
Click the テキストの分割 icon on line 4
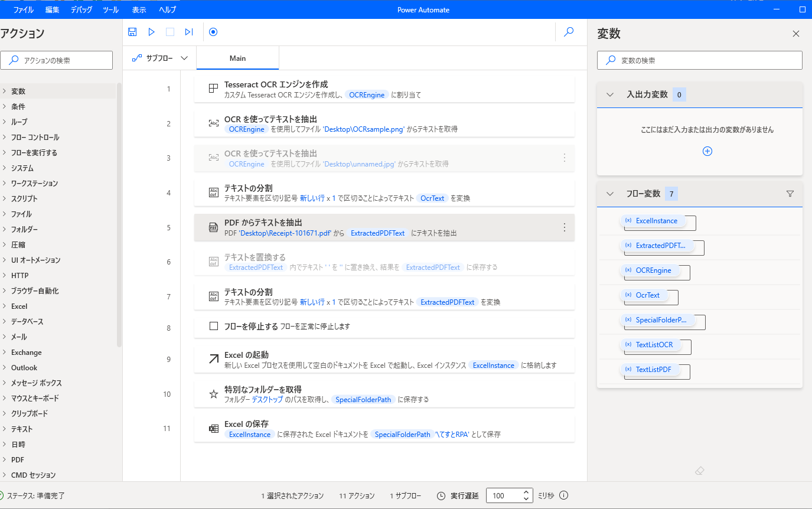click(214, 192)
